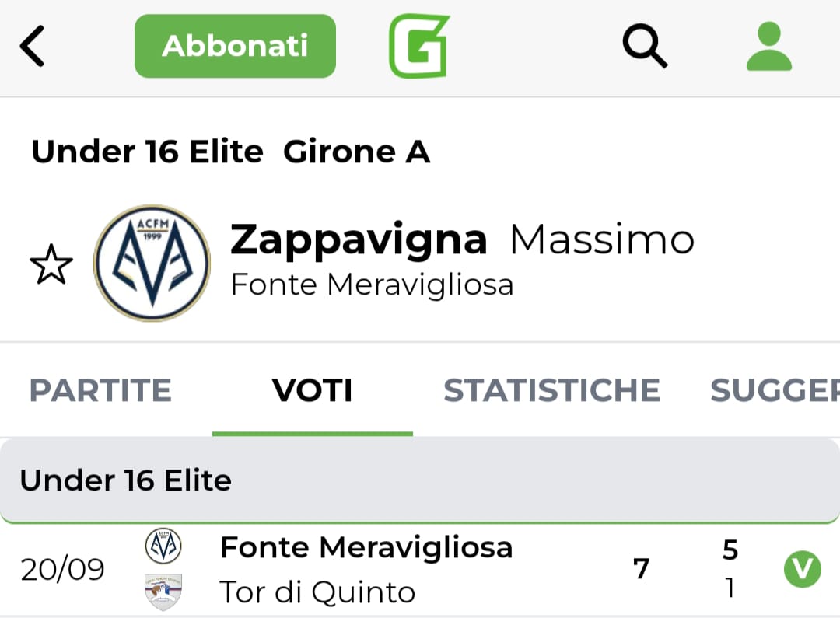
Task: Click the Fonte Meravigliosa team name under player
Action: 372,285
